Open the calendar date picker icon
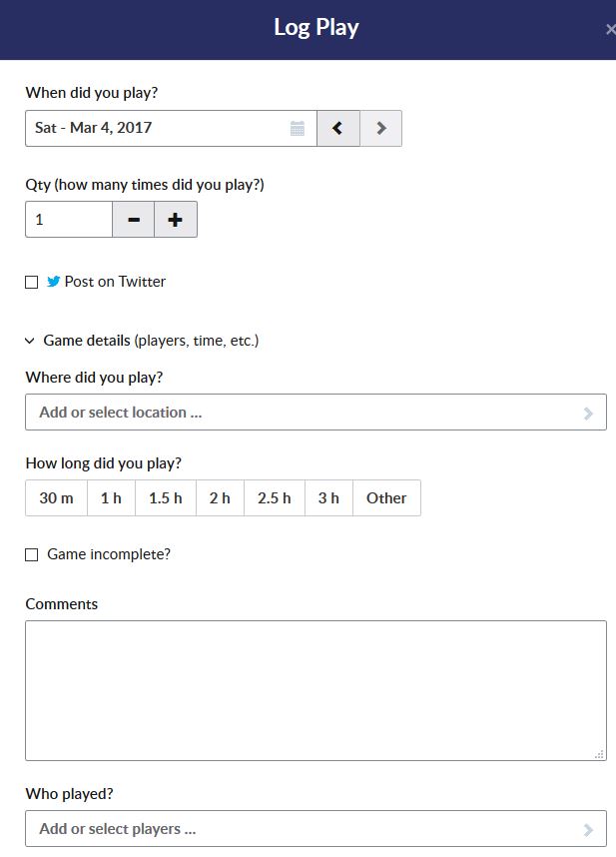Image resolution: width=616 pixels, height=857 pixels. [298, 128]
